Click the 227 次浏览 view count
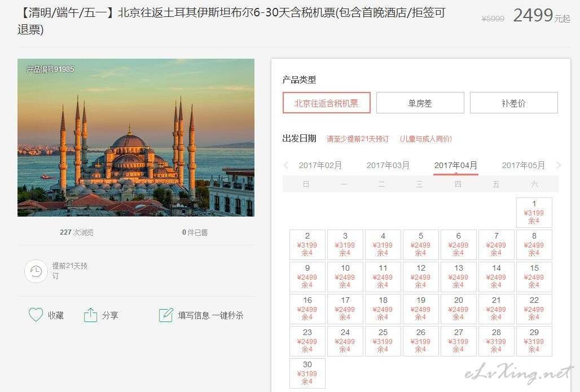Screen dimensions: 580x392 coord(77,232)
